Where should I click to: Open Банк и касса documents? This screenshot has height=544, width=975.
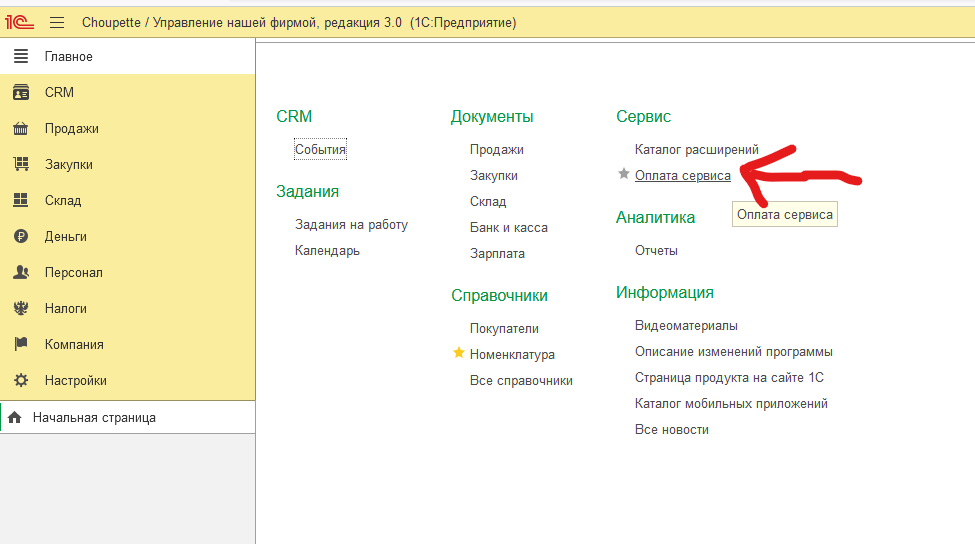(x=508, y=227)
